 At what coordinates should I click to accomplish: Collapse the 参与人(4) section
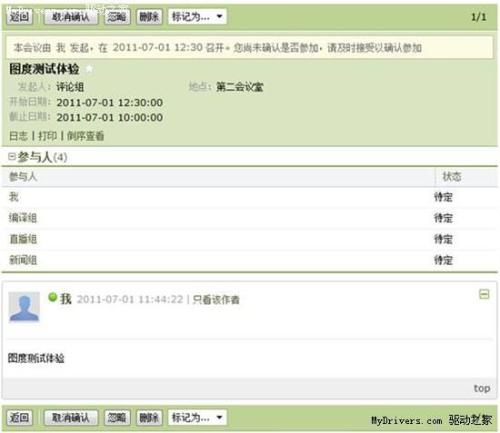tap(12, 156)
